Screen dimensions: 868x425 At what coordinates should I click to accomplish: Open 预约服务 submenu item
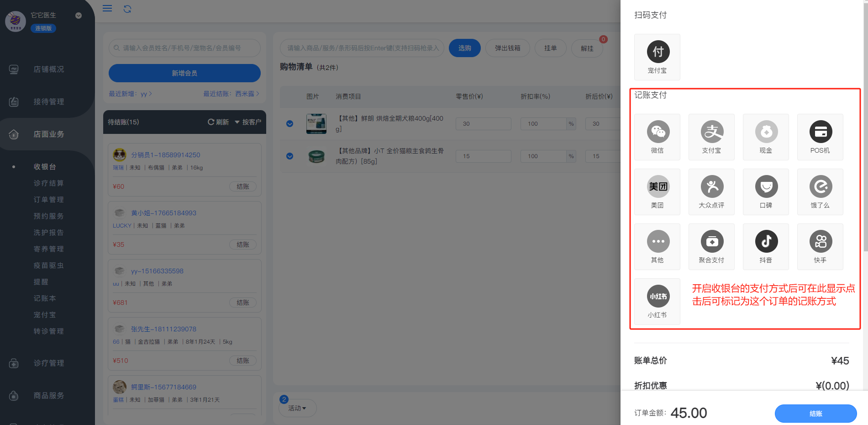[x=48, y=216]
